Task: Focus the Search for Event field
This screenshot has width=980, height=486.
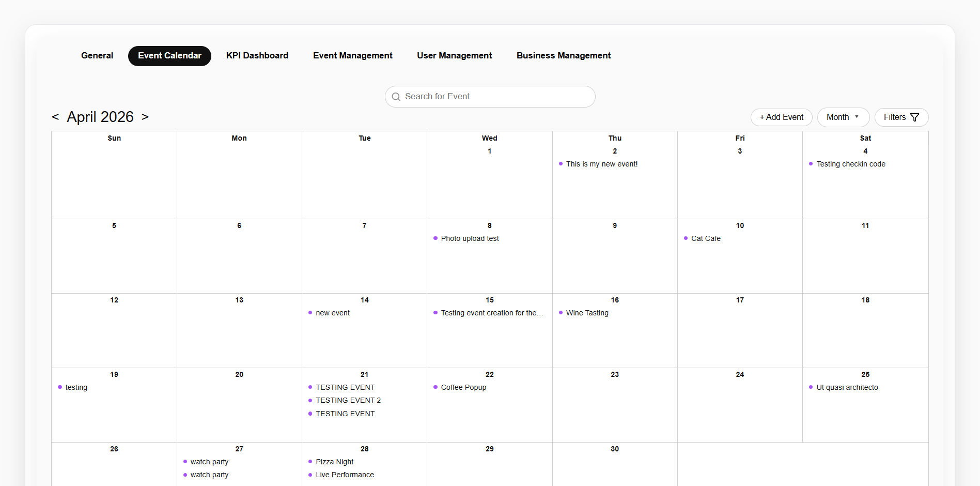Action: tap(490, 97)
